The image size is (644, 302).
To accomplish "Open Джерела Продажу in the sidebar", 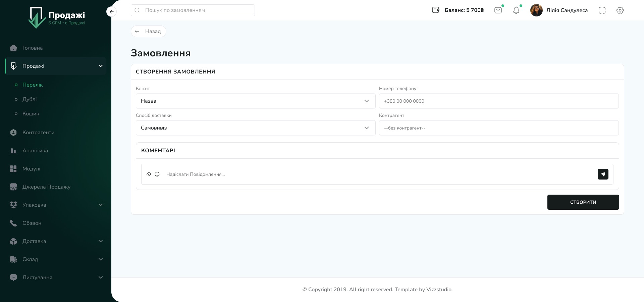I will [46, 187].
